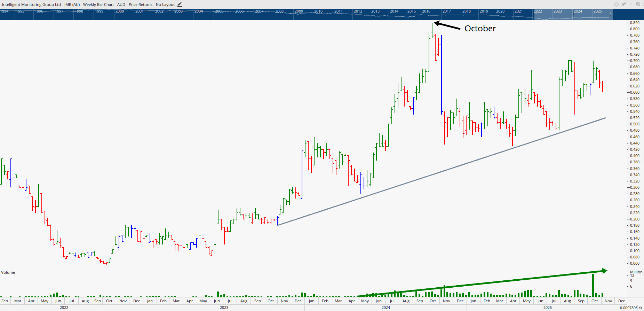
Task: Click 2010 on the overview timeline
Action: [x=318, y=11]
